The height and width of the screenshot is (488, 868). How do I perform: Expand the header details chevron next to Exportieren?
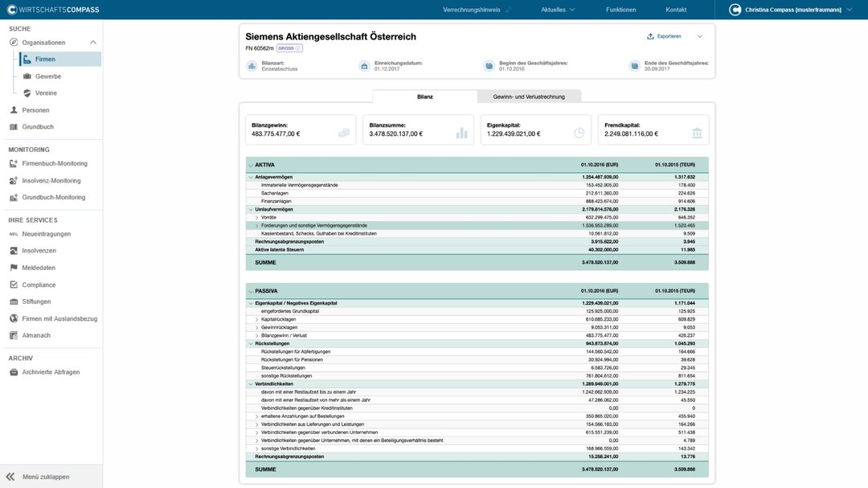[x=700, y=36]
